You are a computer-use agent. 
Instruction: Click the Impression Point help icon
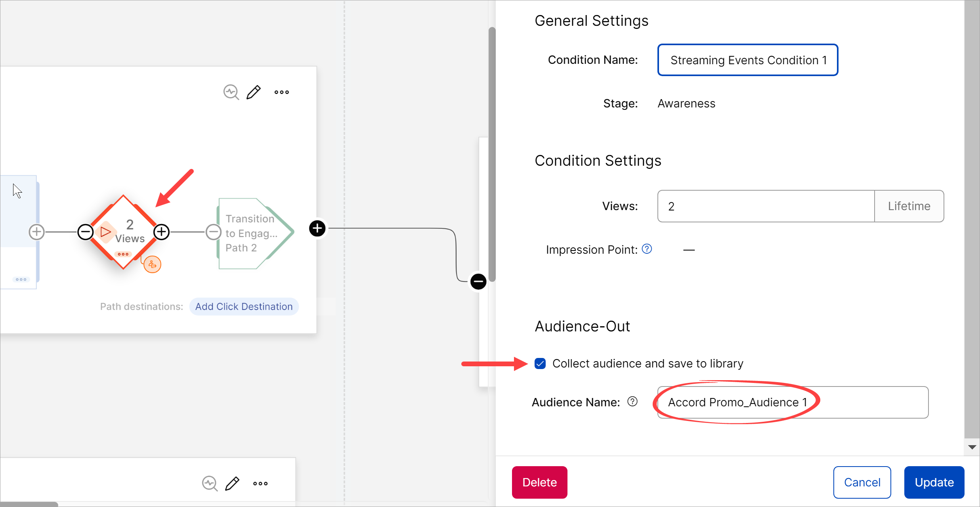pyautogui.click(x=647, y=249)
